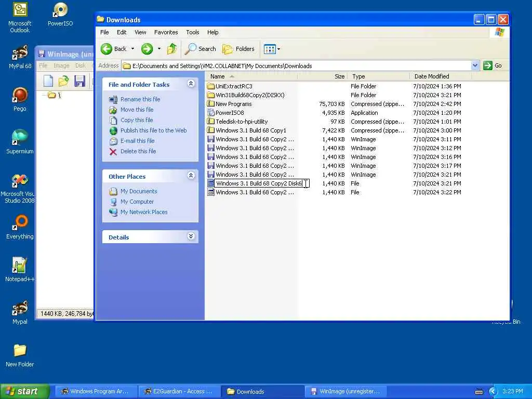The height and width of the screenshot is (399, 532).
Task: Select WinImage file modified 3:16 PM
Action: [251, 157]
